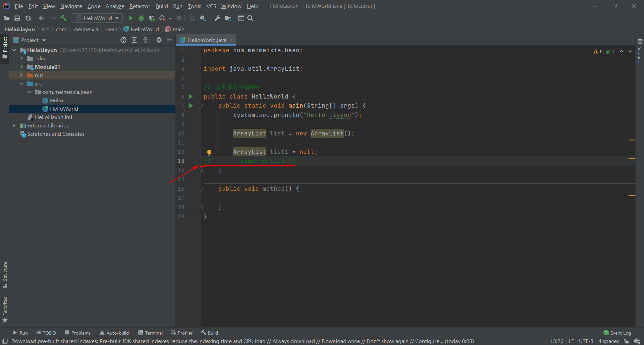Open Project panel gear options
Screen dimensions: 644x345
[159, 40]
